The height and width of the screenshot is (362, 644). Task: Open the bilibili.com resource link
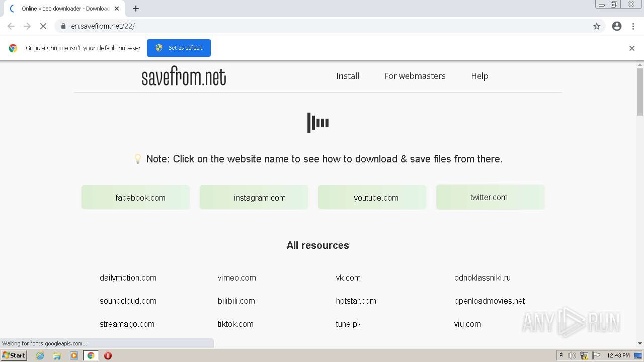point(236,301)
